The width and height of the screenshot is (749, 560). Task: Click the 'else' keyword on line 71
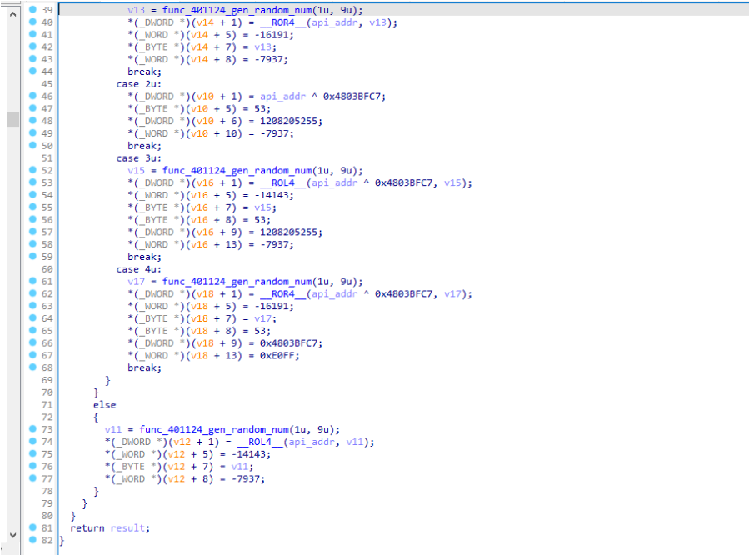tap(104, 405)
